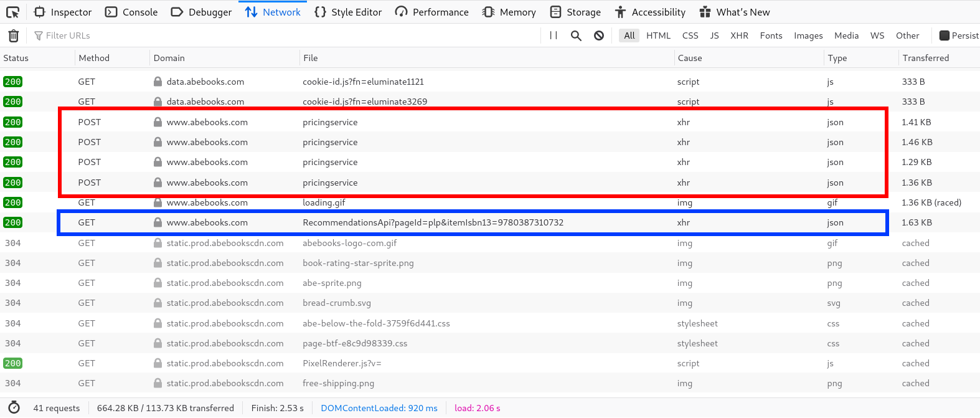Filter requests by Fonts
Image resolution: width=980 pixels, height=418 pixels.
(771, 36)
